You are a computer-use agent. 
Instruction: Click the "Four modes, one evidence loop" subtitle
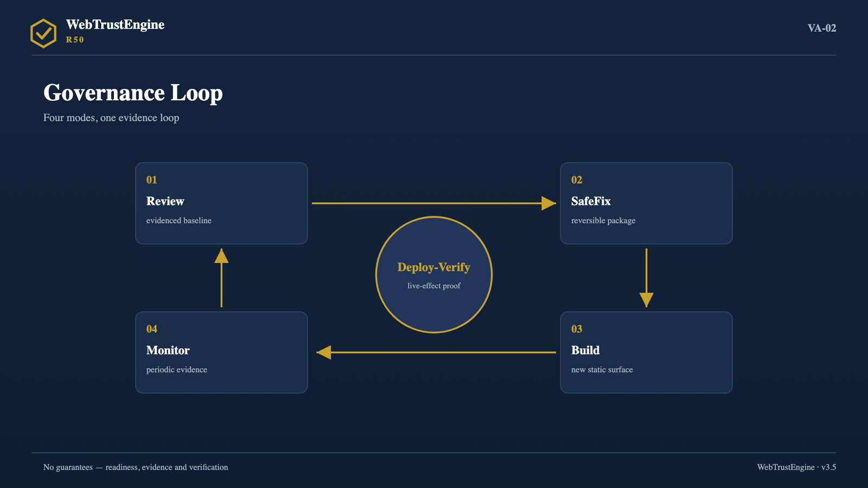(x=111, y=118)
